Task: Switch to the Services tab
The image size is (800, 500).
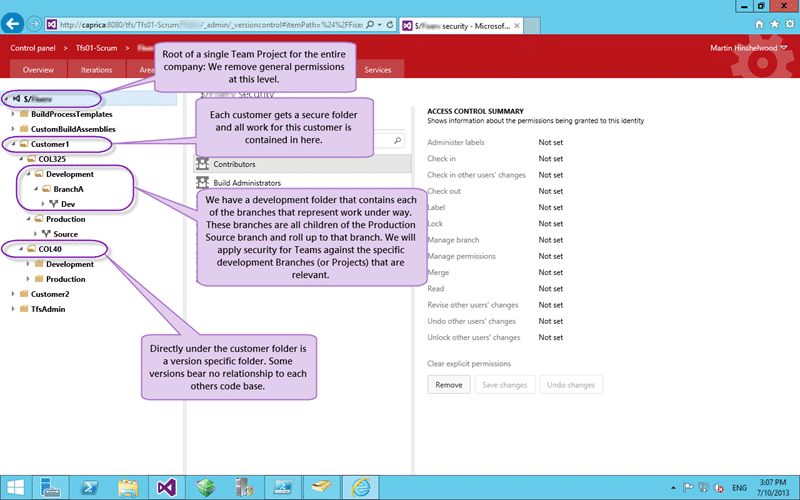Action: (378, 69)
